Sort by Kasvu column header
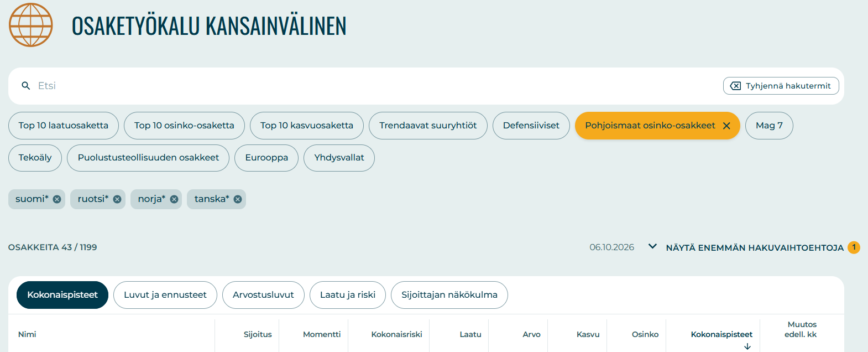The width and height of the screenshot is (868, 352). [588, 334]
